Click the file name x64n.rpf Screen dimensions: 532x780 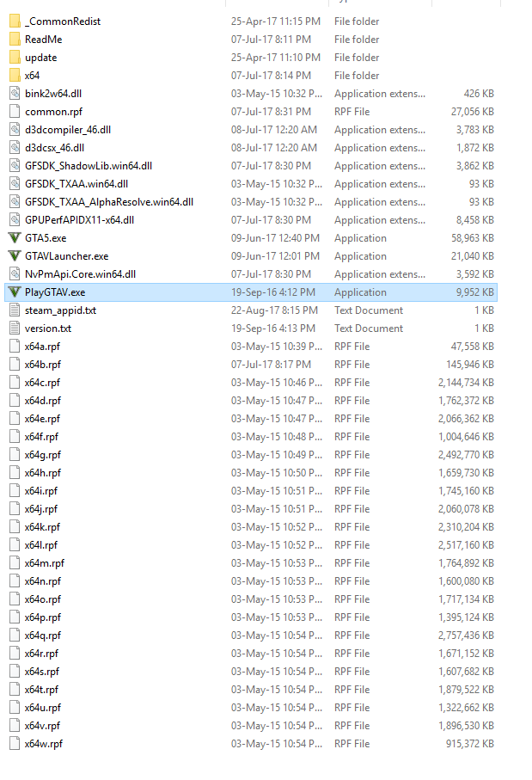43,581
